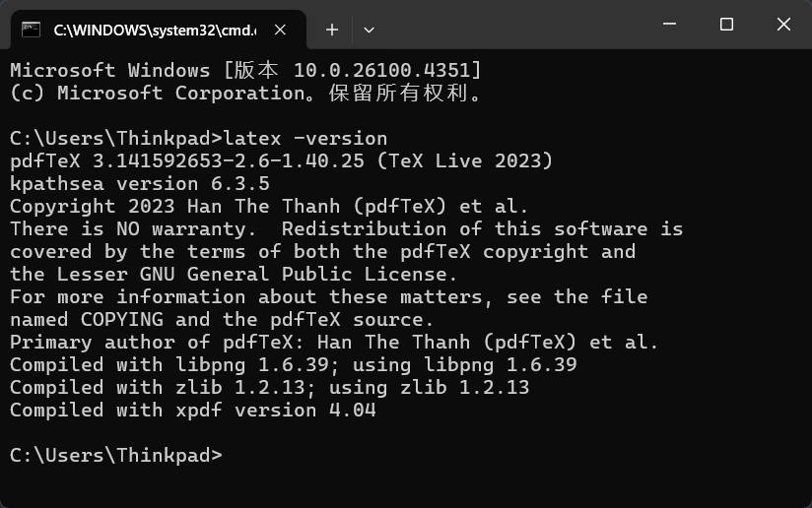Close the C:\WINDOWS\system32\cmd tab

point(280,30)
